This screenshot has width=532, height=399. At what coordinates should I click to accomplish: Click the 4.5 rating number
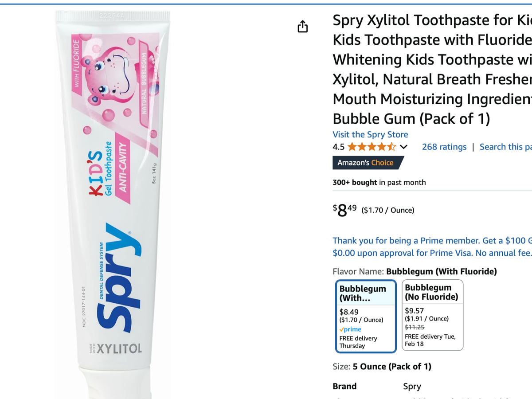click(x=338, y=147)
